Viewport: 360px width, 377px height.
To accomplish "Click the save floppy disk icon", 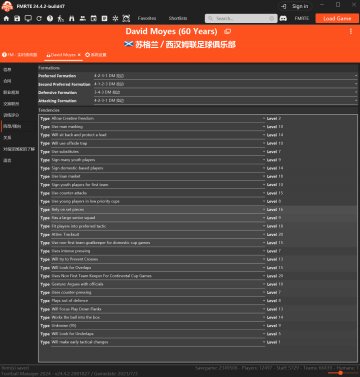I will pyautogui.click(x=17, y=18).
